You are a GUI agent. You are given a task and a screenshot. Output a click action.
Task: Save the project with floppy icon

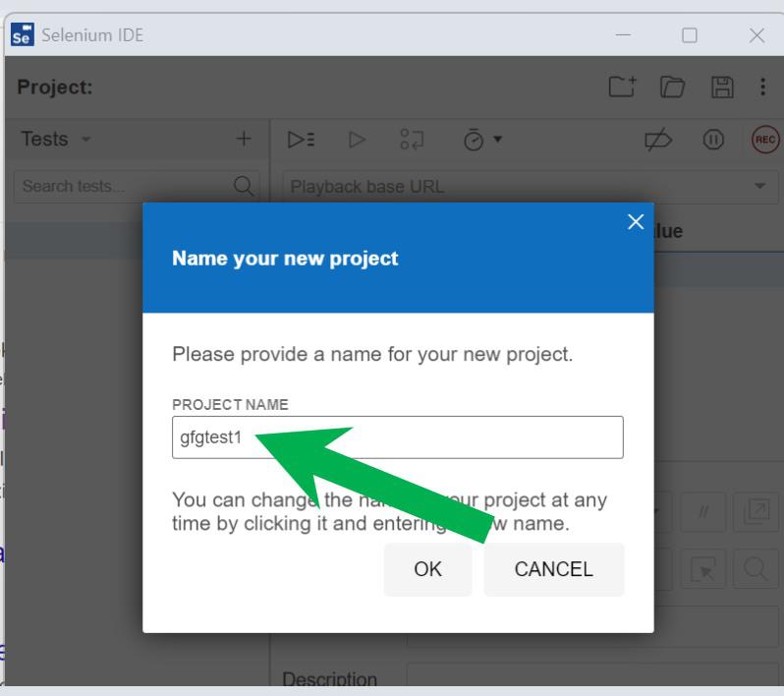pos(722,87)
